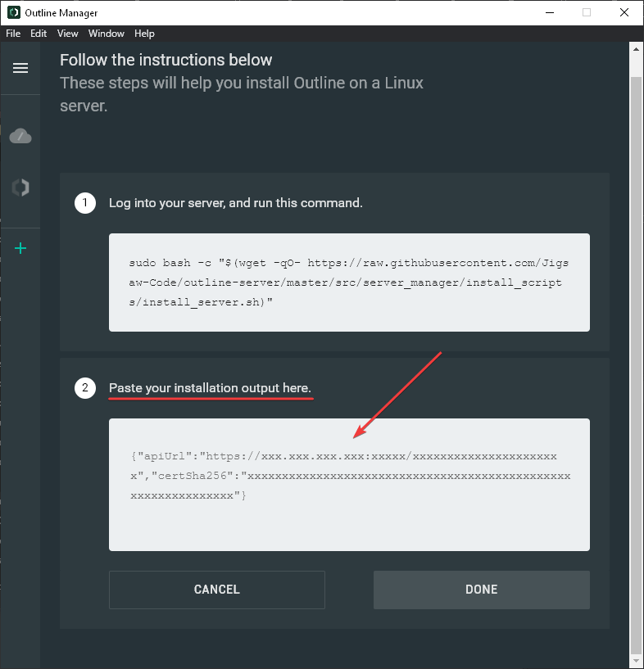Screen dimensions: 644x669
Task: Focus the installation output paste field
Action: pyautogui.click(x=349, y=485)
